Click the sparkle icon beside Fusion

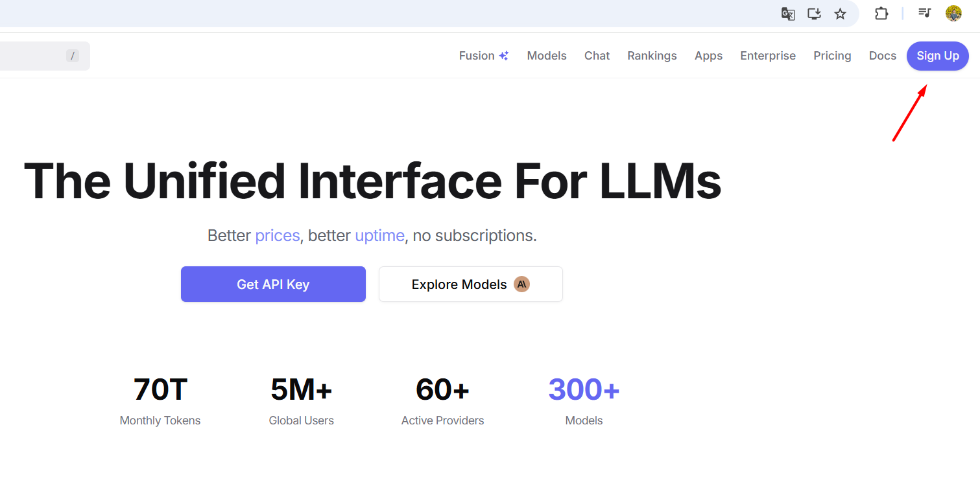pos(504,56)
